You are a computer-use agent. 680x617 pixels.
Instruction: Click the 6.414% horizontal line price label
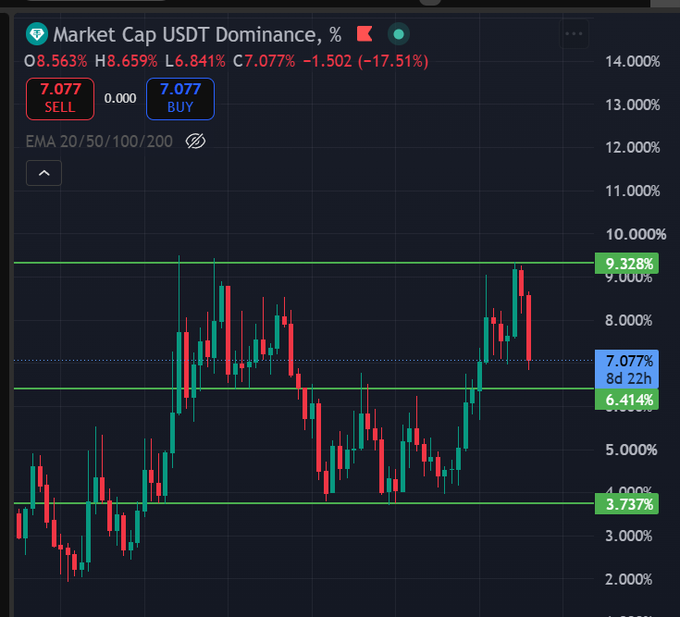coord(627,399)
